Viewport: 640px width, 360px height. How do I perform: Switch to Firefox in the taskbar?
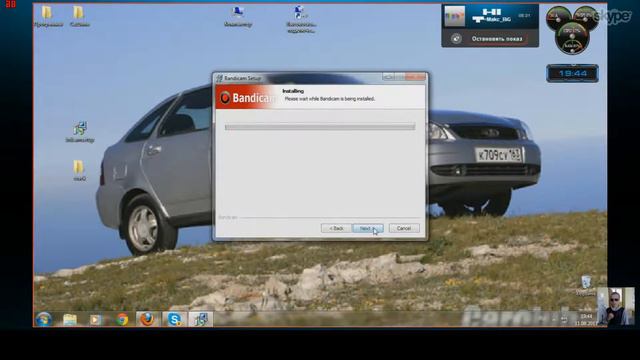point(148,319)
